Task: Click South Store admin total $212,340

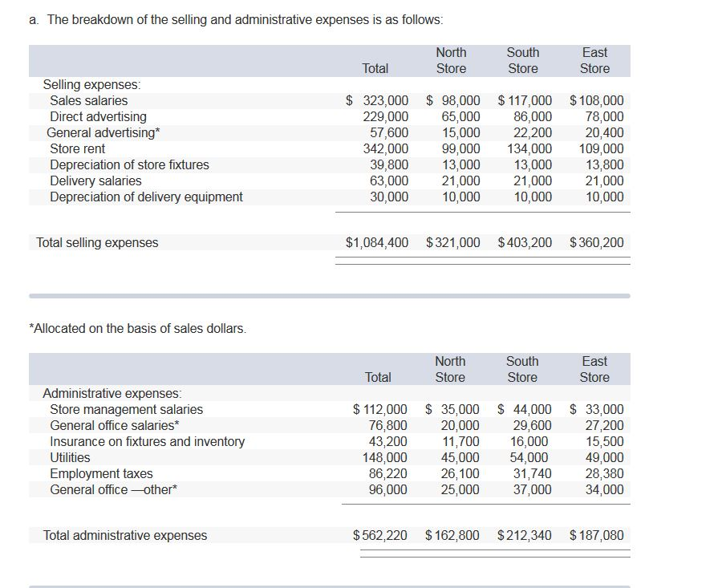Action: click(x=524, y=536)
